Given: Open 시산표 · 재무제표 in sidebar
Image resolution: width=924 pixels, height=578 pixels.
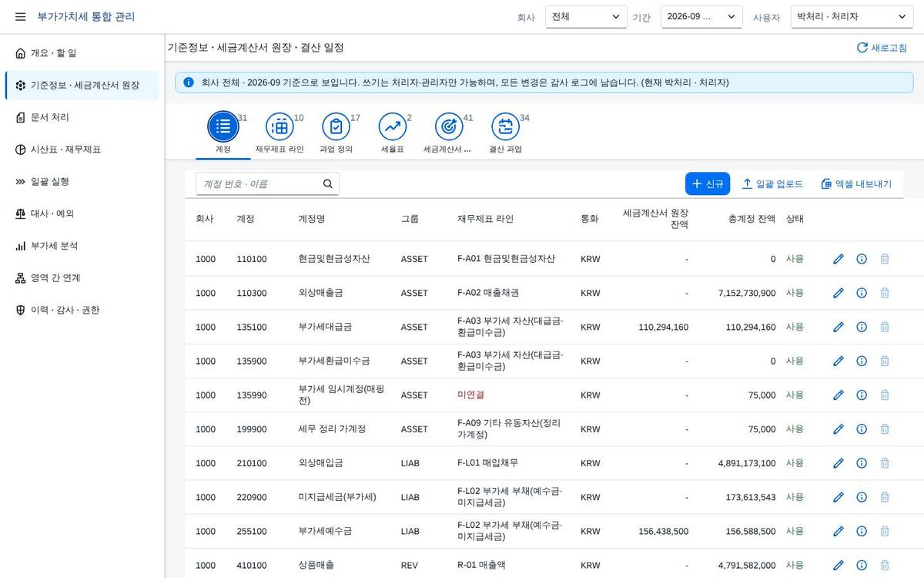Looking at the screenshot, I should 82,150.
